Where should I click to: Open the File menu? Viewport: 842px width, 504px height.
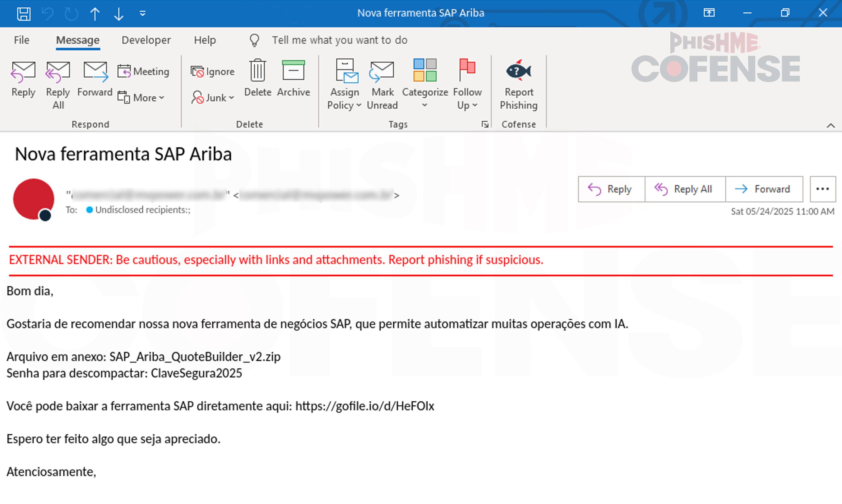click(x=21, y=40)
